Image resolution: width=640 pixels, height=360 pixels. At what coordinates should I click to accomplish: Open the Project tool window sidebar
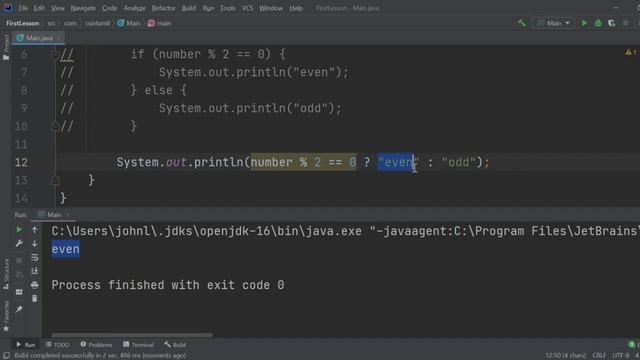6,47
